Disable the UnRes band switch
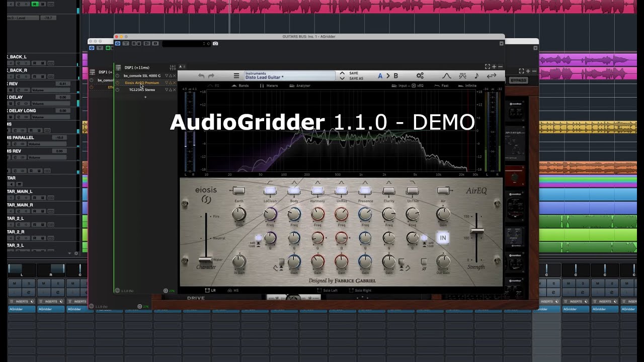644x362 pixels. [342, 191]
